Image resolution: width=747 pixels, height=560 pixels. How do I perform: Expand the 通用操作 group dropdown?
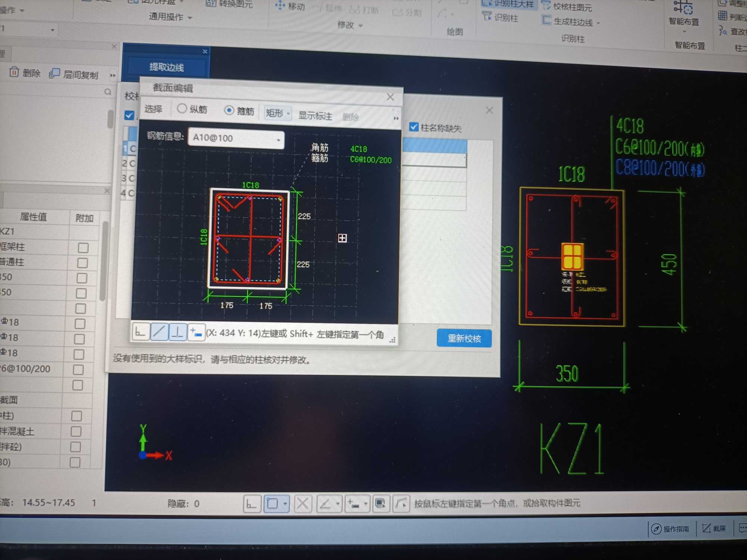[x=190, y=18]
